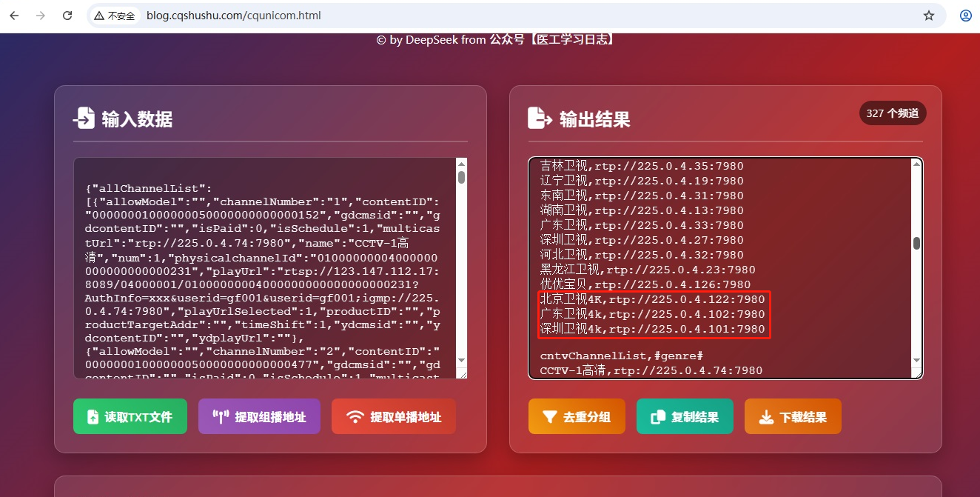Reload the page with refresh icon
Image resolution: width=980 pixels, height=497 pixels.
(x=67, y=16)
